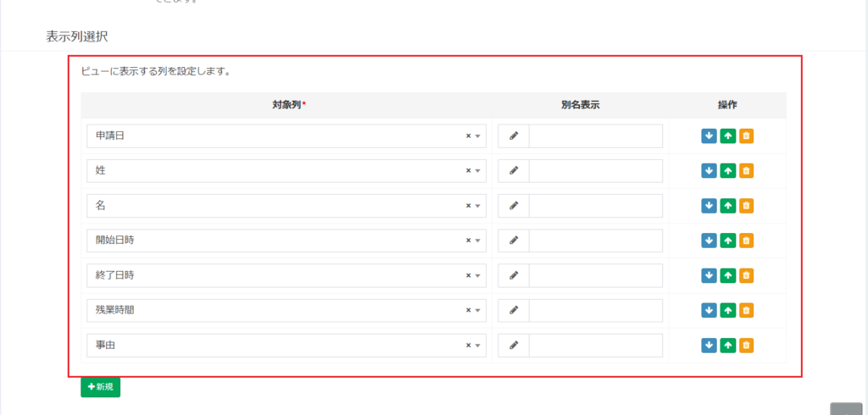Click pencil icon in the 申請日 row
Viewport: 868px width, 415px height.
click(514, 136)
